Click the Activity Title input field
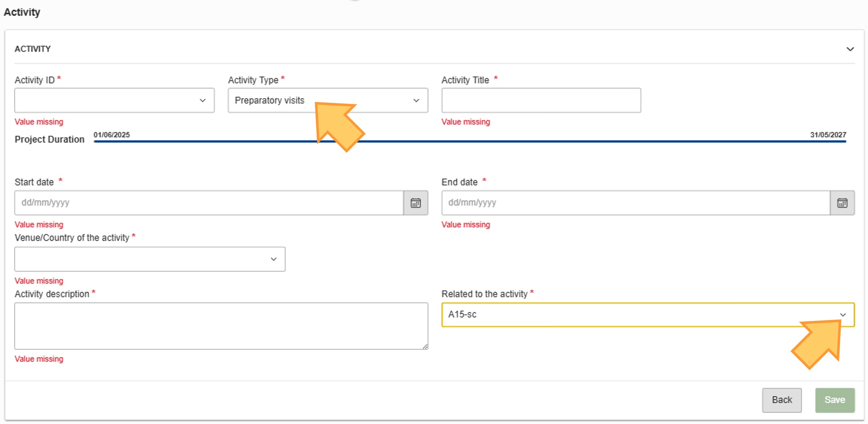This screenshot has height=424, width=868. [541, 100]
